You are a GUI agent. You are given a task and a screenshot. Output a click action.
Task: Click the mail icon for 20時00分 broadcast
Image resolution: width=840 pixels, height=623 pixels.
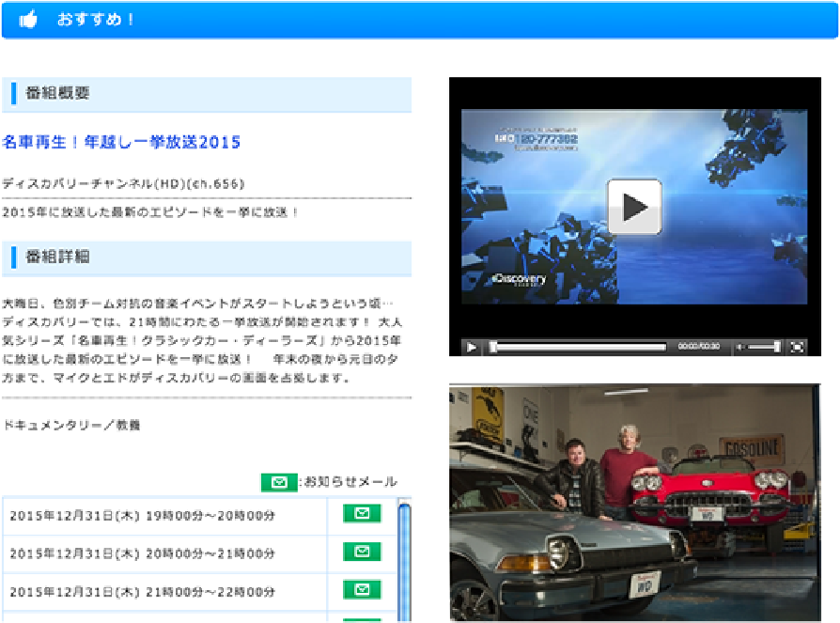click(362, 553)
